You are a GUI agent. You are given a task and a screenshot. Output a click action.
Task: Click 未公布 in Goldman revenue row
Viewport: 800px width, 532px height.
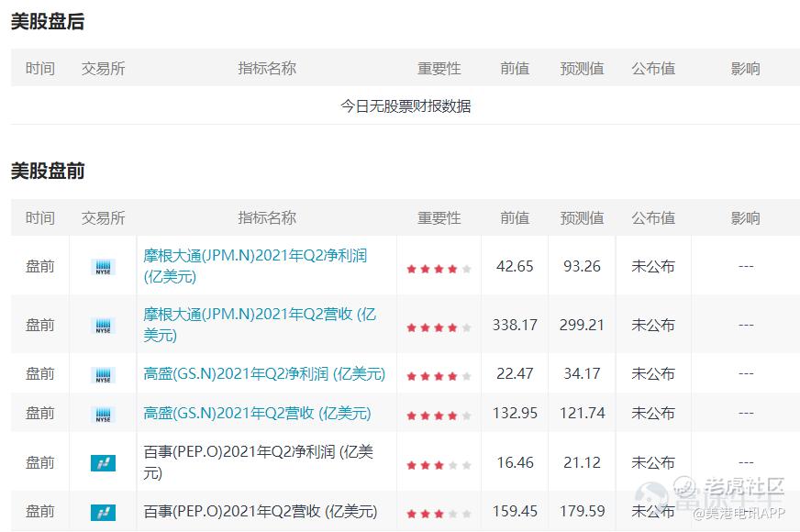(653, 413)
